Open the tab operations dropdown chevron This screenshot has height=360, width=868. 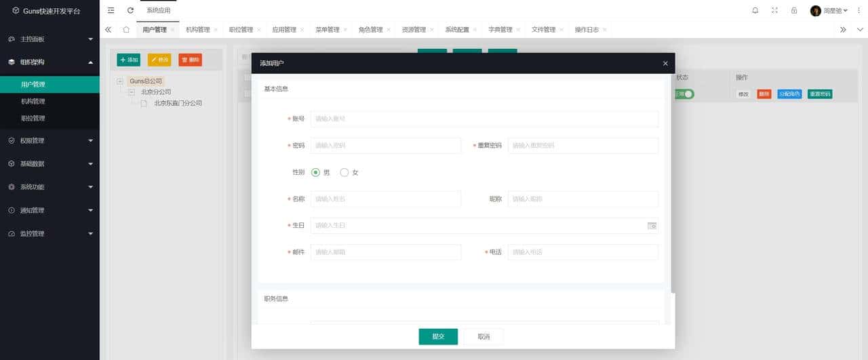tap(860, 30)
